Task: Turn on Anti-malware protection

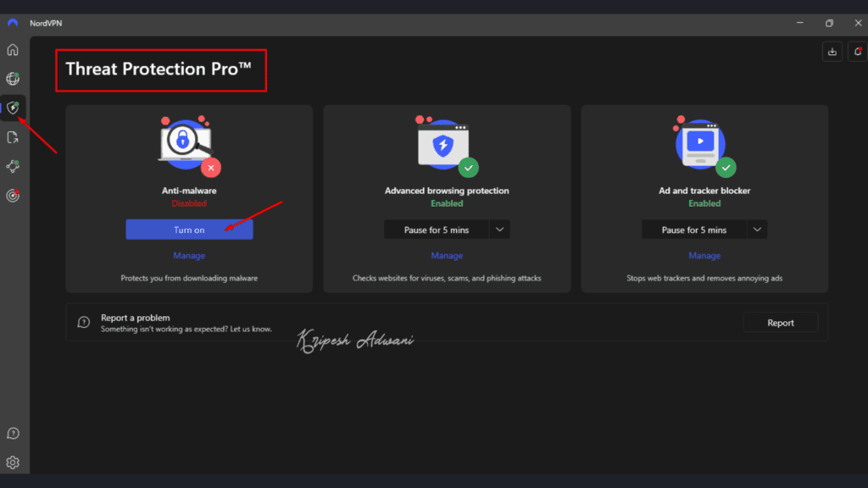Action: (x=188, y=229)
